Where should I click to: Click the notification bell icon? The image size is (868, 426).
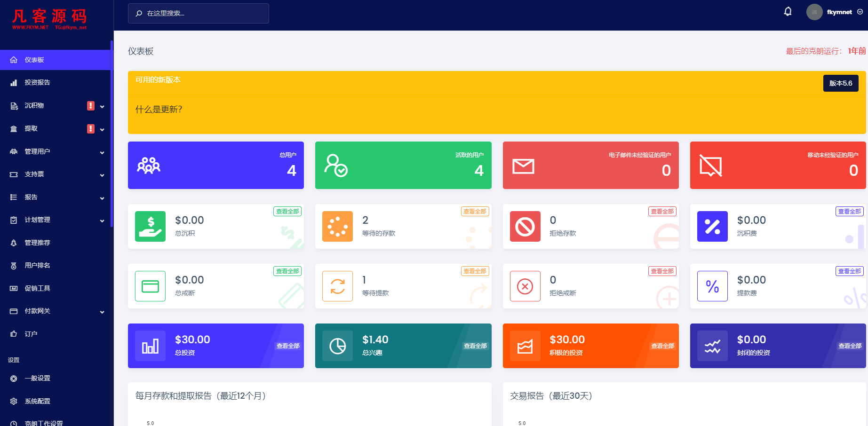(x=788, y=12)
